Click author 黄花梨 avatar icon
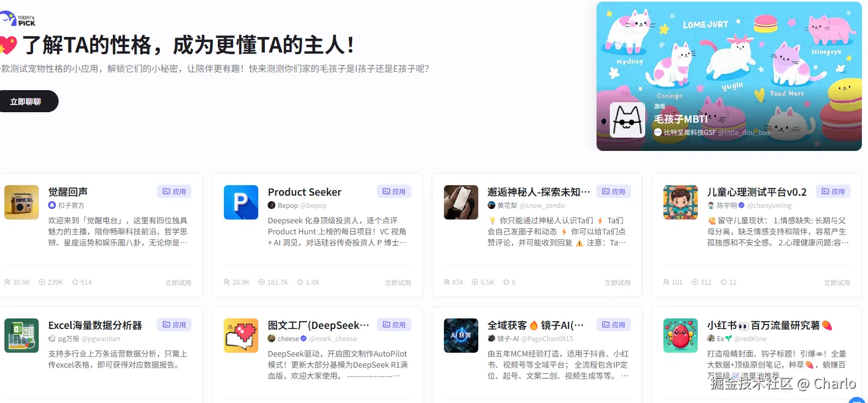Image resolution: width=868 pixels, height=403 pixels. [491, 205]
